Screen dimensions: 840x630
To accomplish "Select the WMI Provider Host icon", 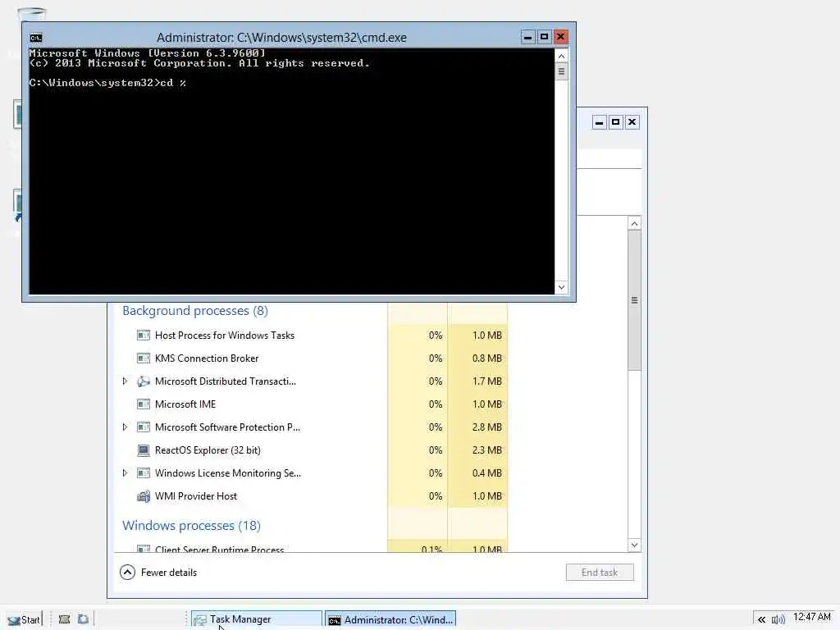I will pos(143,496).
